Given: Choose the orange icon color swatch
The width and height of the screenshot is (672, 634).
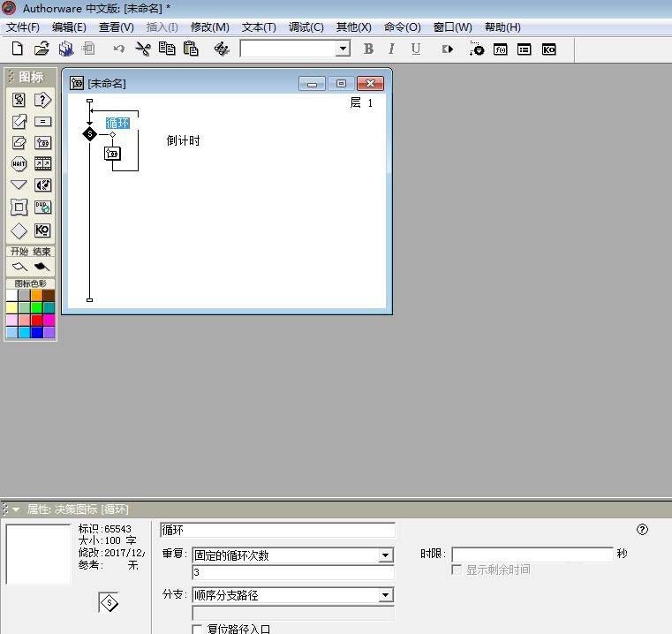Looking at the screenshot, I should [x=36, y=295].
